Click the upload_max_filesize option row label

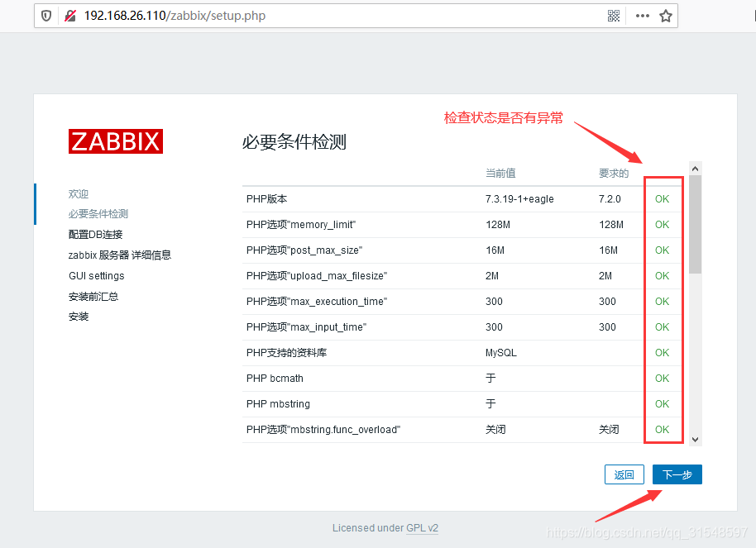click(317, 276)
